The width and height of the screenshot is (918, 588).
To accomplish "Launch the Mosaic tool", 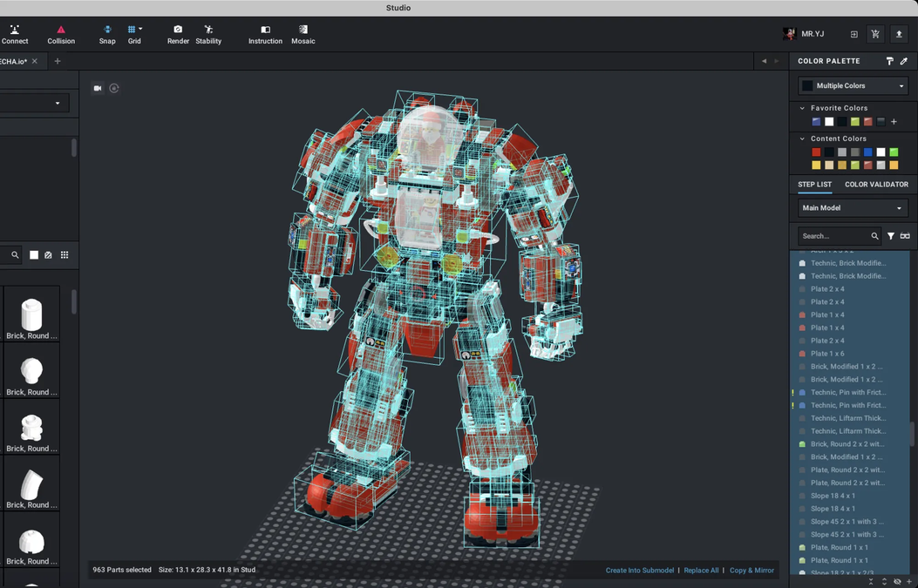I will 303,34.
